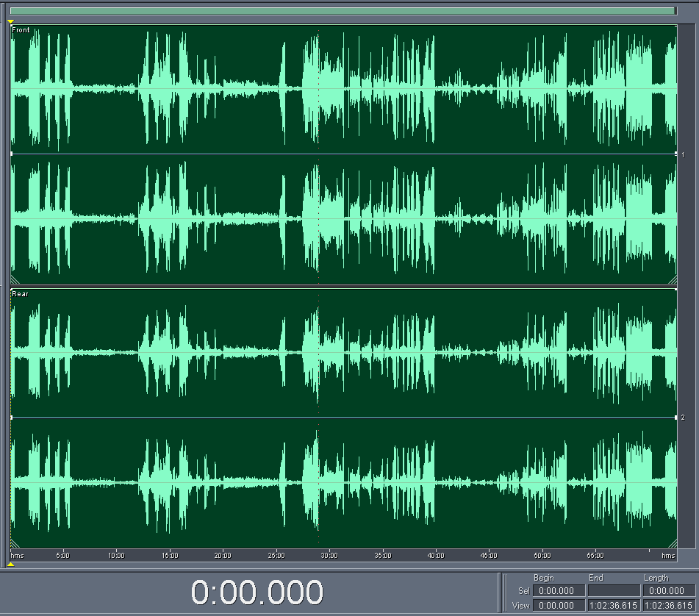Click the left envelope handle of the Front track
This screenshot has width=699, height=616.
(12, 154)
